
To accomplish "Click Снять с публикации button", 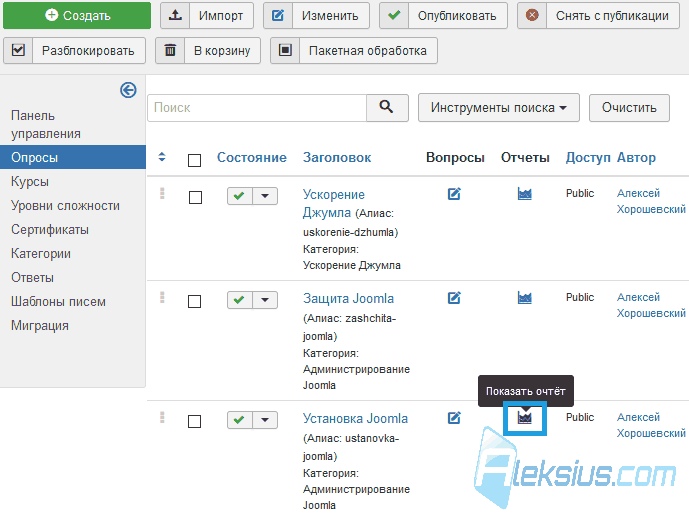I will click(x=598, y=15).
